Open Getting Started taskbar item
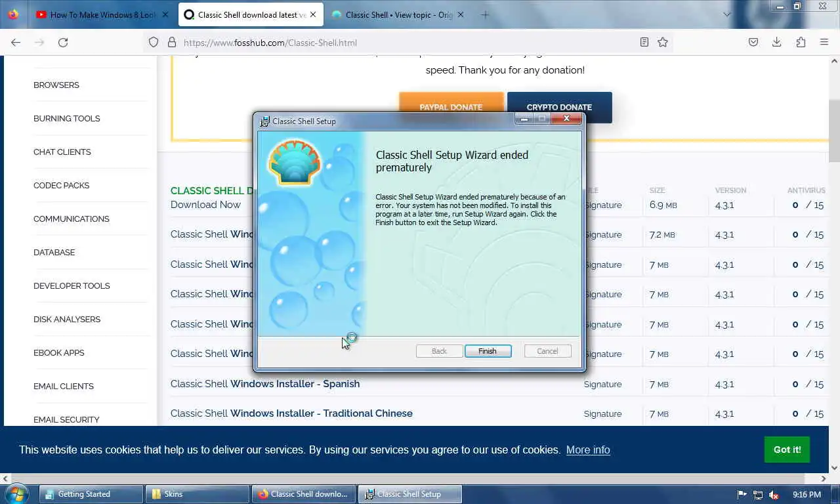Viewport: 840px width, 504px height. tap(91, 494)
